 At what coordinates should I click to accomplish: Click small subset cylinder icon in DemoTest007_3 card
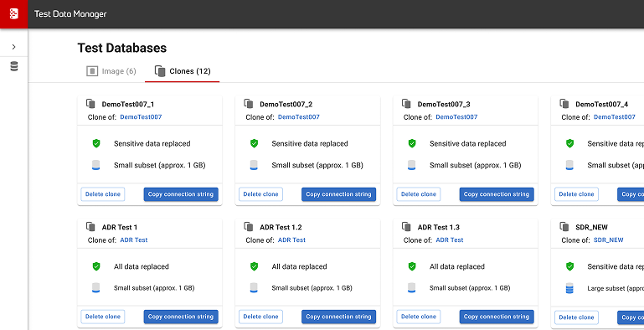coord(412,165)
